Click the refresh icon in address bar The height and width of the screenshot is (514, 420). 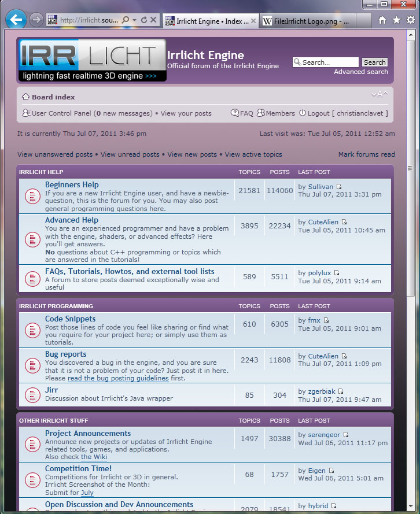[x=143, y=20]
